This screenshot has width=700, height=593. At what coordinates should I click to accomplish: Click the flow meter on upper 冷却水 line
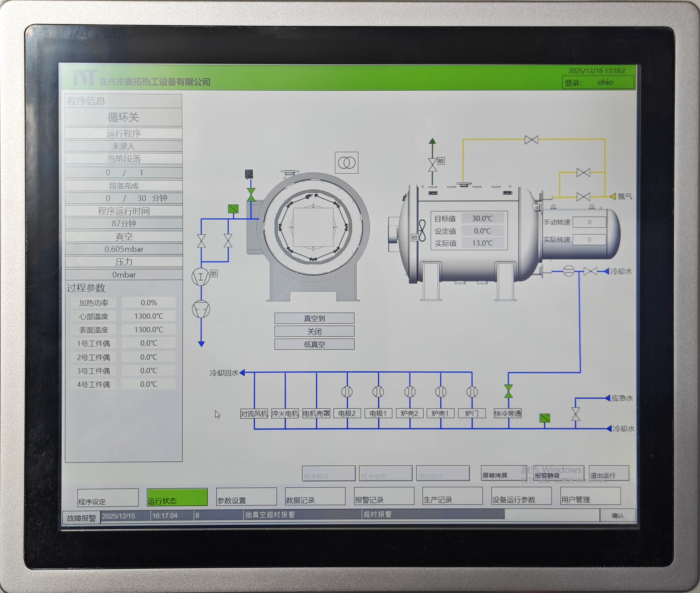(568, 271)
